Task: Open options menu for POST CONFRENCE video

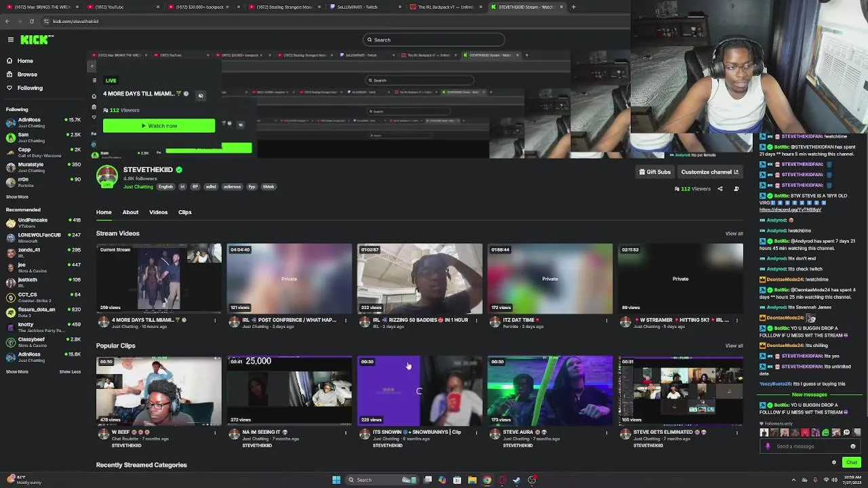Action: click(x=346, y=321)
